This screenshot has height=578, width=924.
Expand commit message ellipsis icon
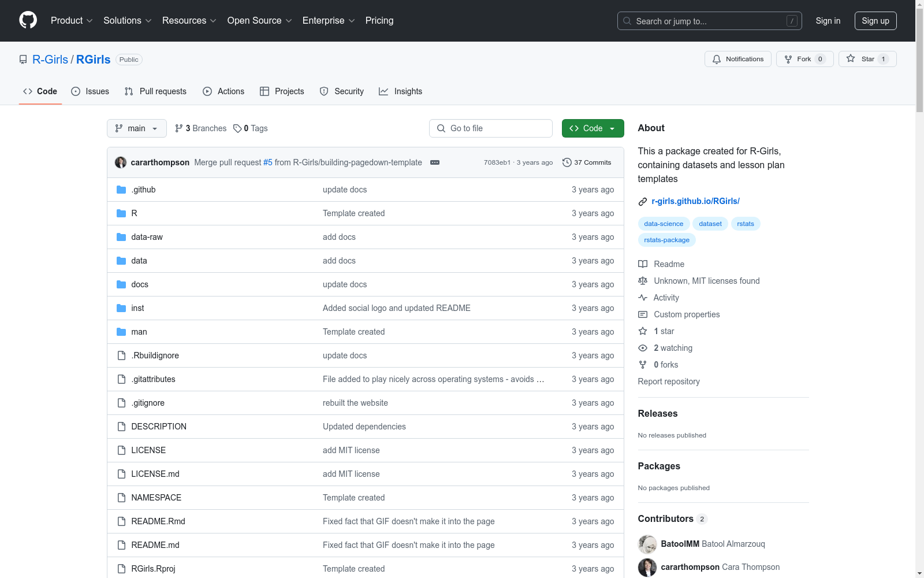point(435,162)
